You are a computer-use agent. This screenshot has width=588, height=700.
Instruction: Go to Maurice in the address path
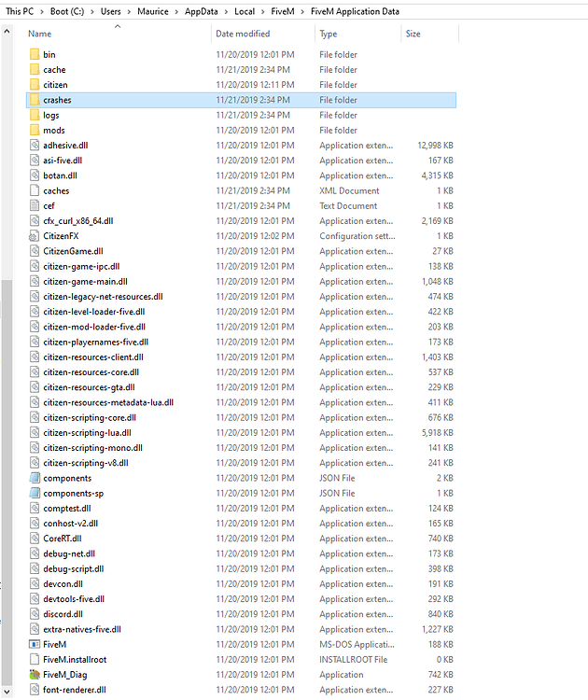[x=153, y=11]
